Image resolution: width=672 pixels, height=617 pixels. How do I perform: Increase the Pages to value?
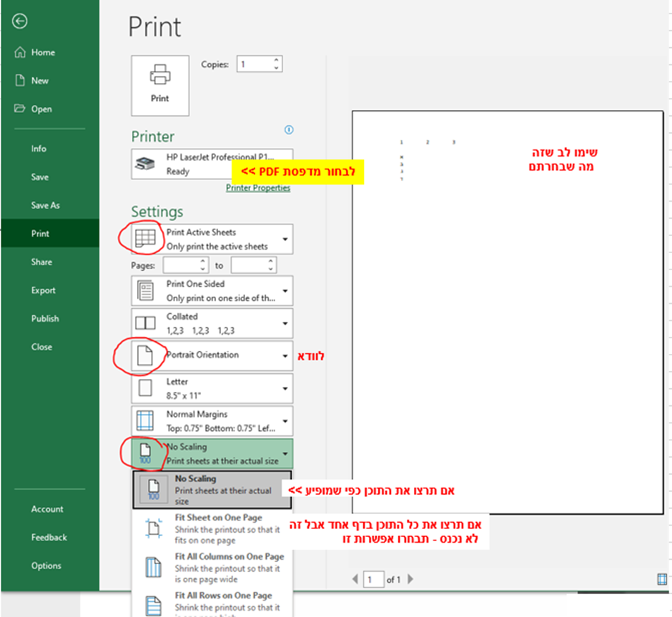(271, 262)
